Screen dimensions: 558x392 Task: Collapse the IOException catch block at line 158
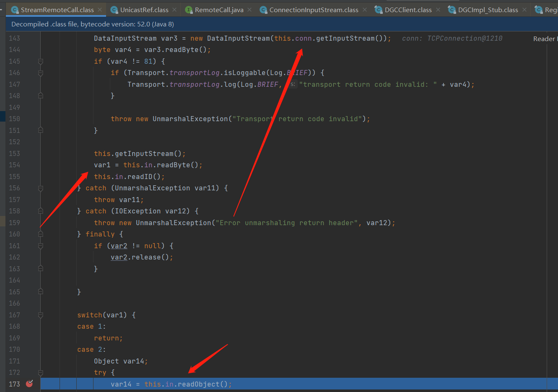(41, 211)
